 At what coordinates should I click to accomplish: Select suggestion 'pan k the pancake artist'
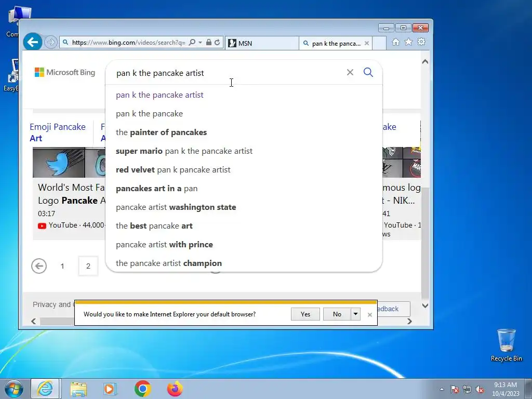coord(244,95)
